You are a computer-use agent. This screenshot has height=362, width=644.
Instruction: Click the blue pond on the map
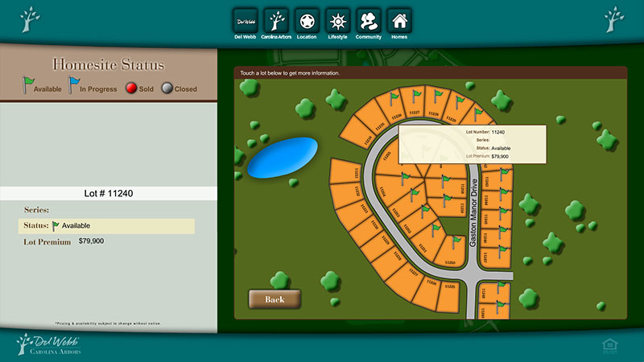281,157
